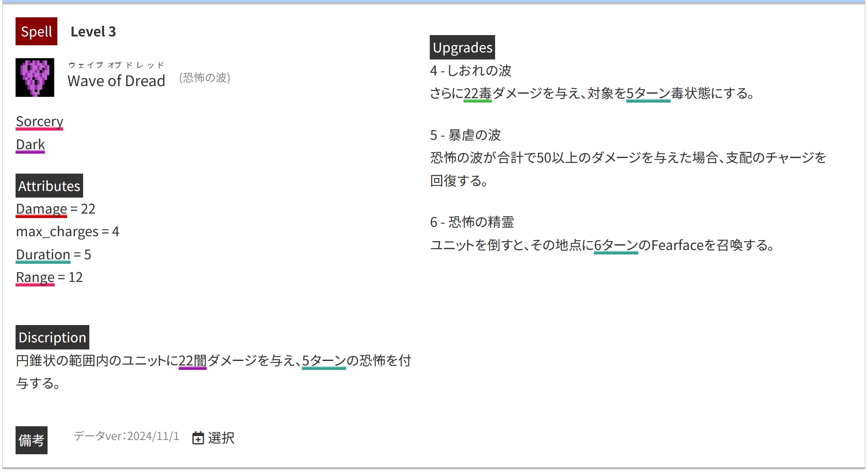
Task: Click the 22闇 damage link in description
Action: click(192, 360)
